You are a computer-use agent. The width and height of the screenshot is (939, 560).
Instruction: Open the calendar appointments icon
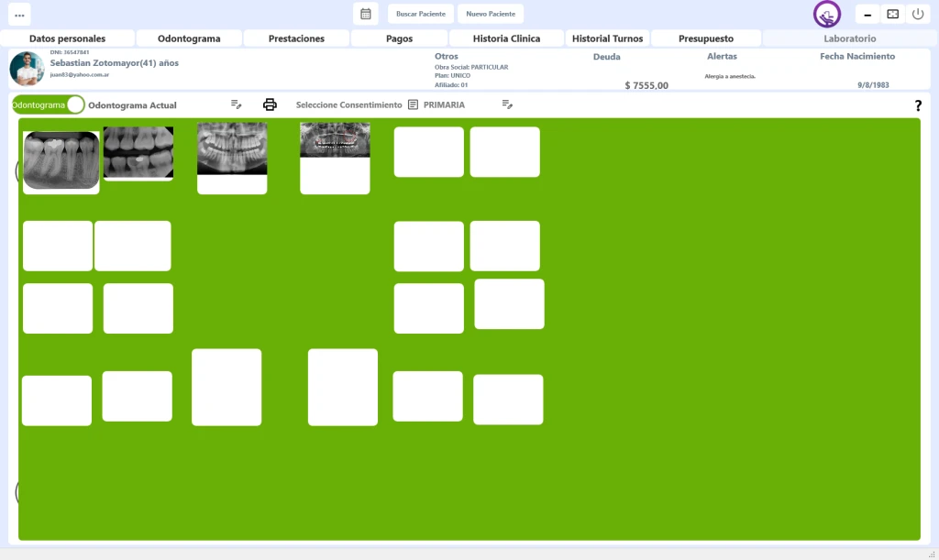point(365,14)
